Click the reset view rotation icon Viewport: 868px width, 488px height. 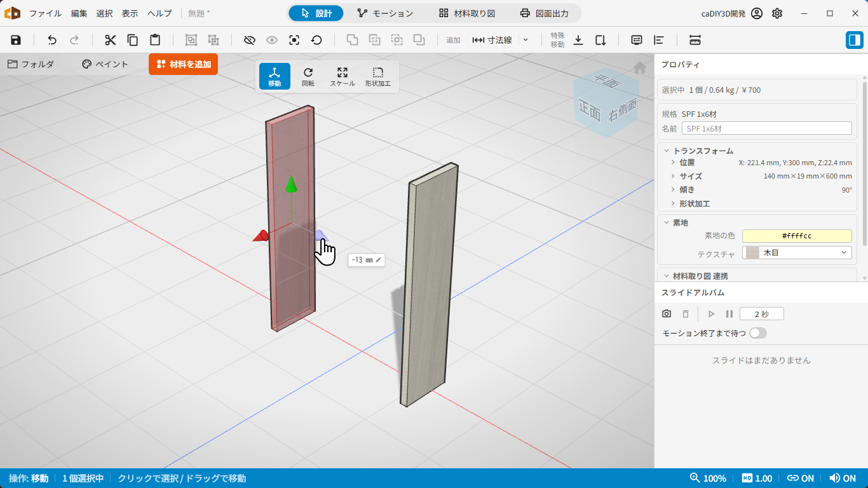(316, 40)
